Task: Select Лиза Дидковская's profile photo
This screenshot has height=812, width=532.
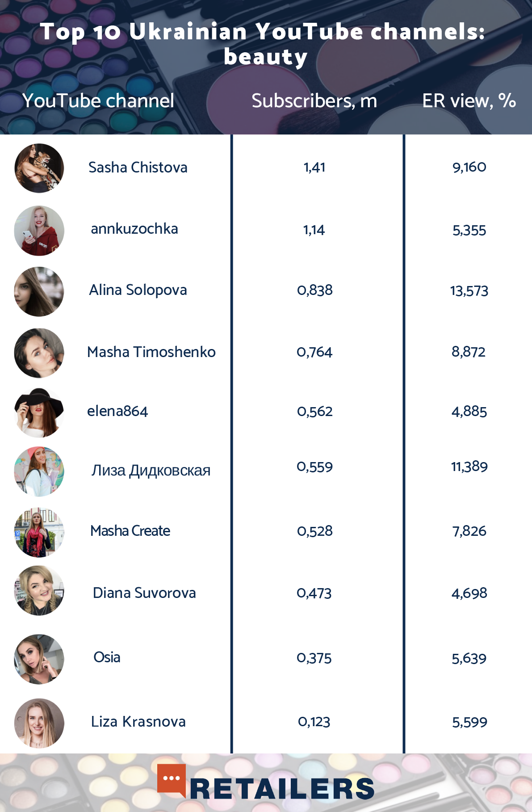Action: pos(39,471)
